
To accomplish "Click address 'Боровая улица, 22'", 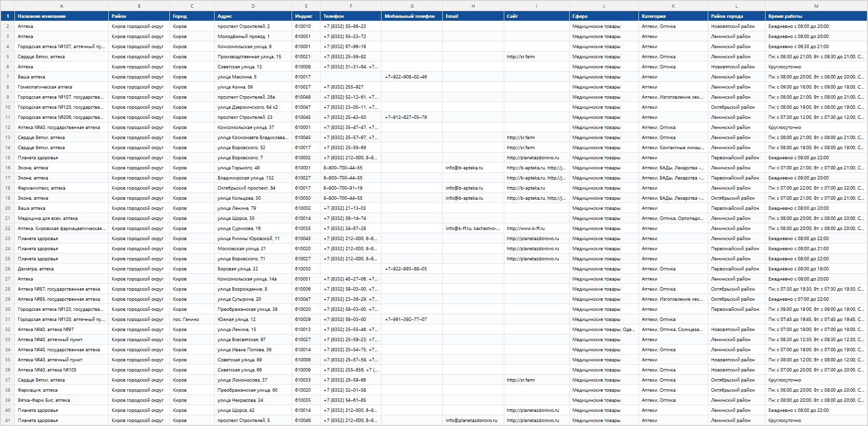I will point(253,269).
